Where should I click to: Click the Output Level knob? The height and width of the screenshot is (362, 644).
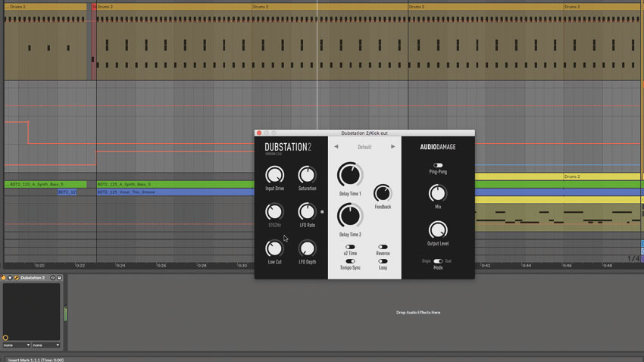437,229
